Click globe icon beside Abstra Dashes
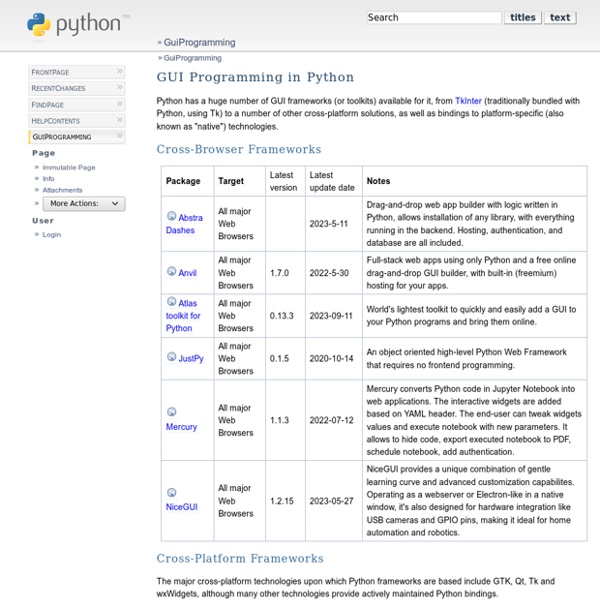The width and height of the screenshot is (600, 600). tap(171, 216)
